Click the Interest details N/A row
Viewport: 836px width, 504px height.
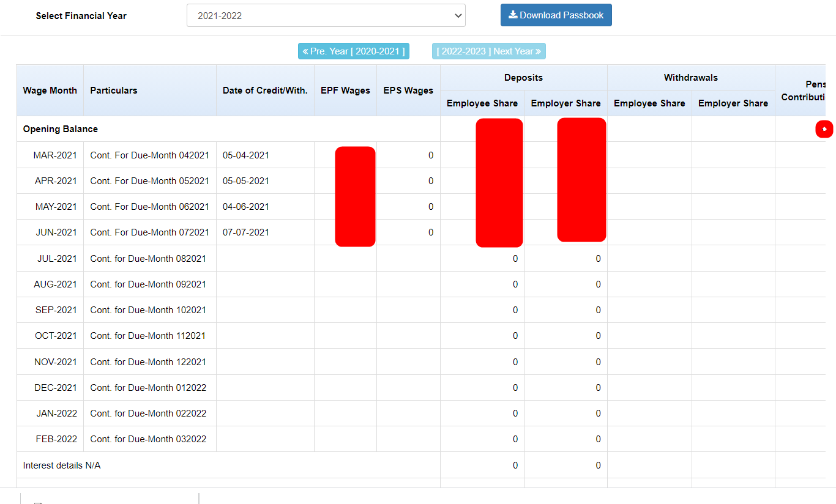click(62, 465)
